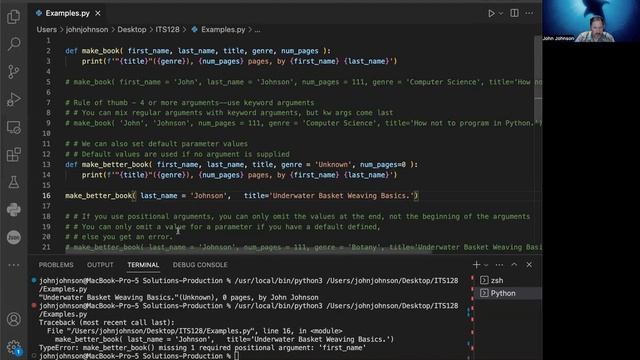The width and height of the screenshot is (640, 360).
Task: Open the JSON extension view
Action: click(13, 237)
